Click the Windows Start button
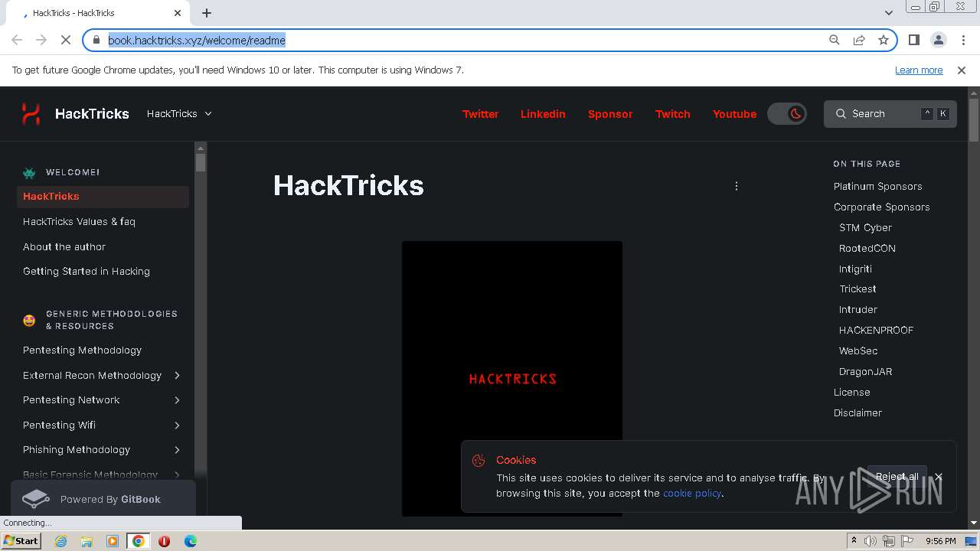The image size is (980, 551). click(x=21, y=541)
